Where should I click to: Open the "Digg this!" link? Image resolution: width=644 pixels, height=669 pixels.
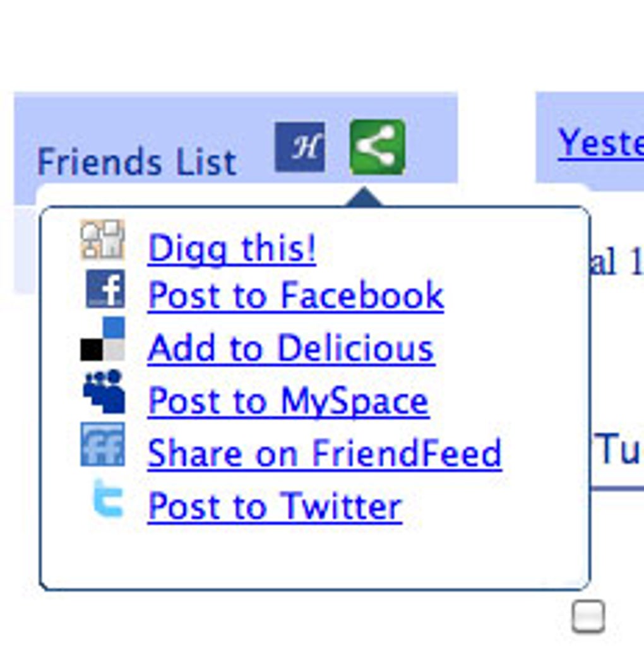[232, 248]
